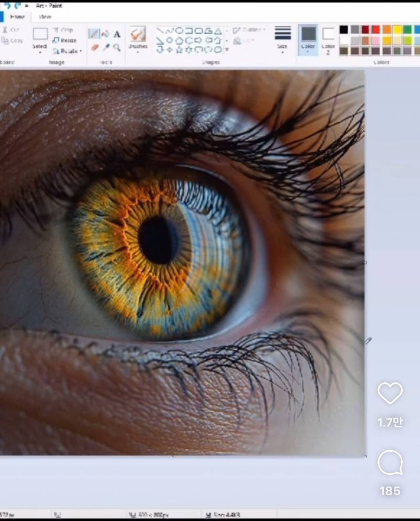The height and width of the screenshot is (521, 420).
Task: Grab the canvas bottom-right corner resize handle
Action: (365, 456)
